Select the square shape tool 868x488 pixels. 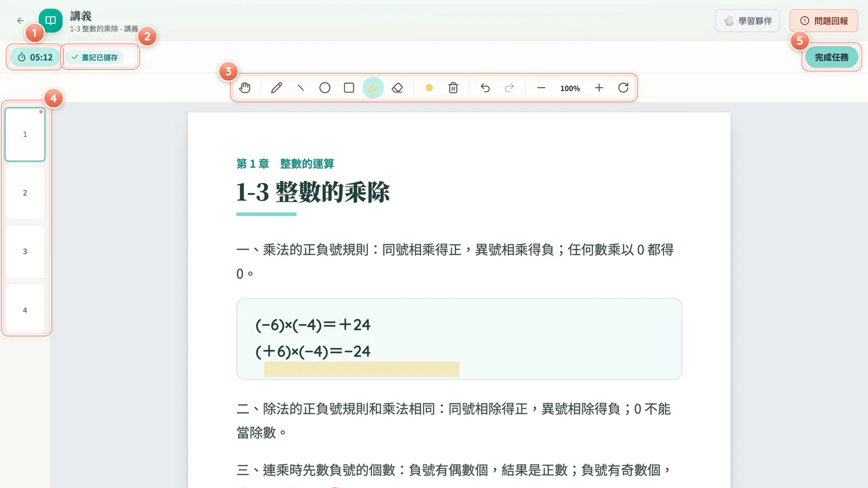[349, 88]
